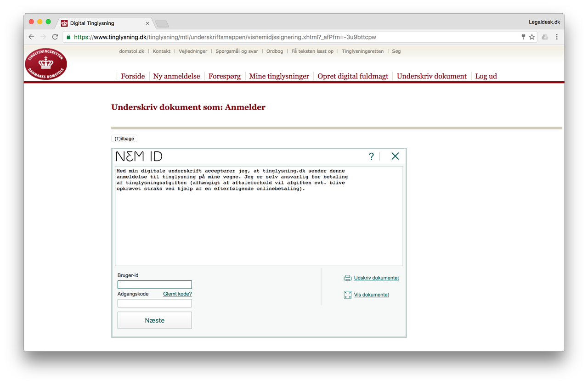Click the Næste button
This screenshot has height=385, width=588.
[154, 320]
